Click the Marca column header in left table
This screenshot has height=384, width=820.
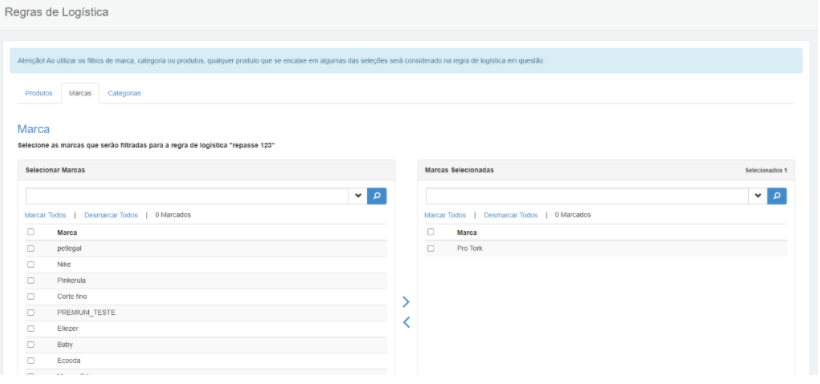coord(67,232)
